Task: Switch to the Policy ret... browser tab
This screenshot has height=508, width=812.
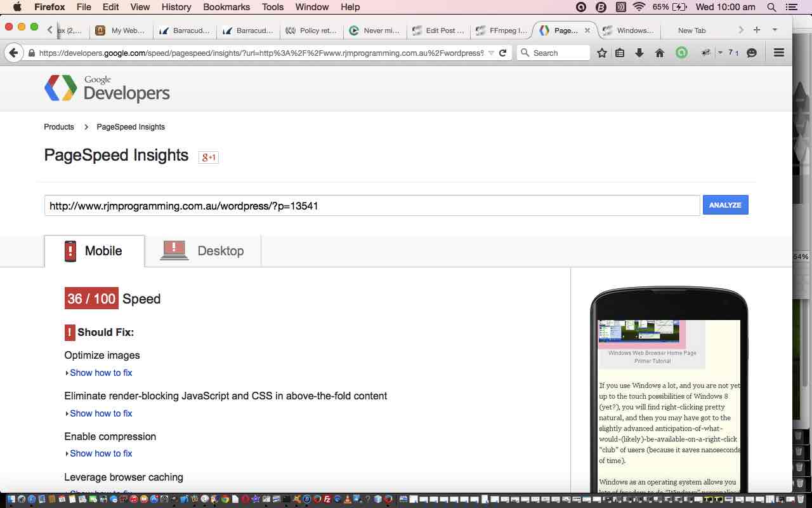Action: click(x=311, y=30)
